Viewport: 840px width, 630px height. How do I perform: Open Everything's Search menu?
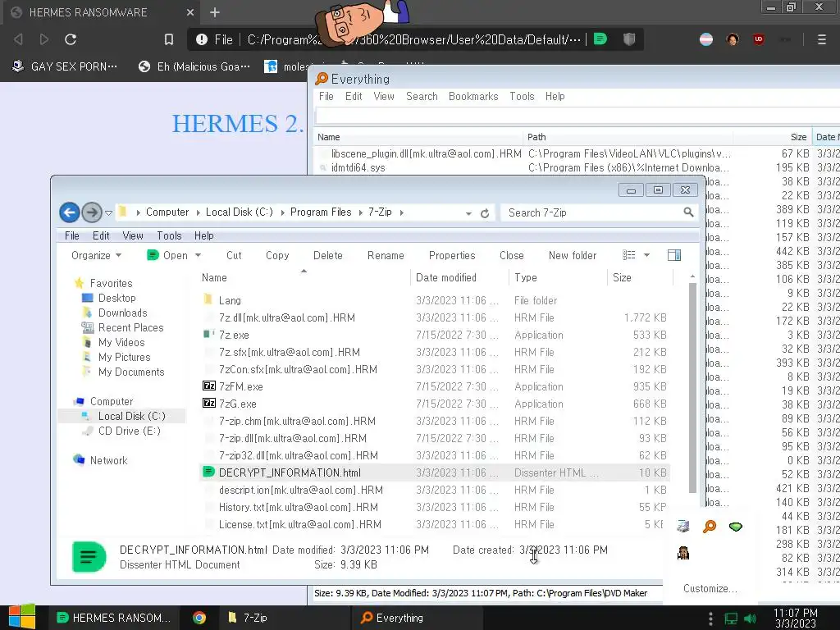[x=422, y=97]
